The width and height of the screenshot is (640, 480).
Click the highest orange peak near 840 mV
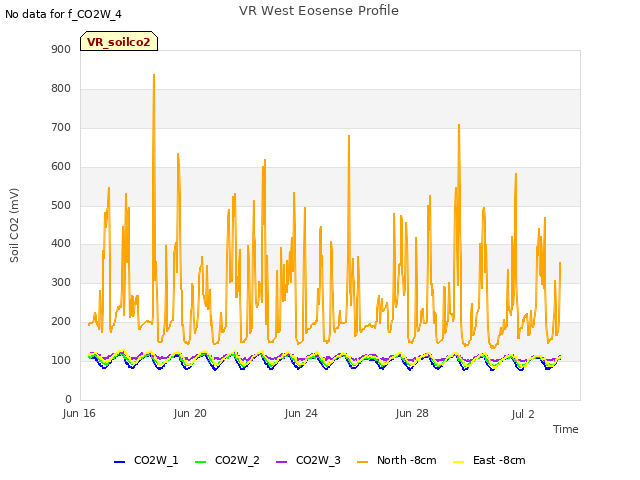click(x=154, y=75)
